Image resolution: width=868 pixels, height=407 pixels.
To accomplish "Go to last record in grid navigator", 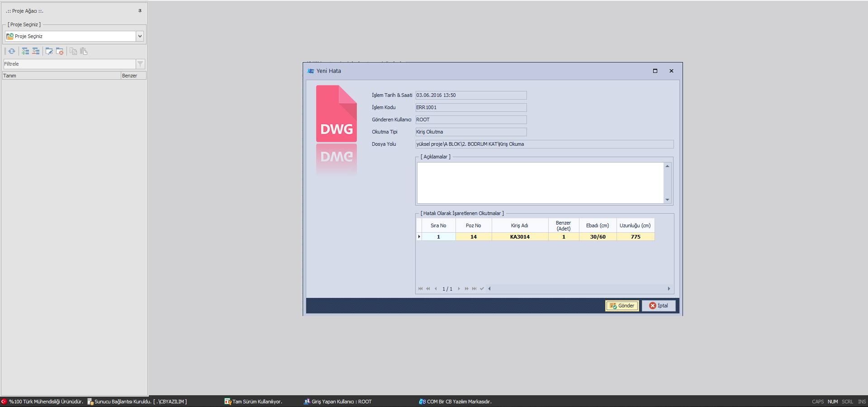I will (474, 288).
